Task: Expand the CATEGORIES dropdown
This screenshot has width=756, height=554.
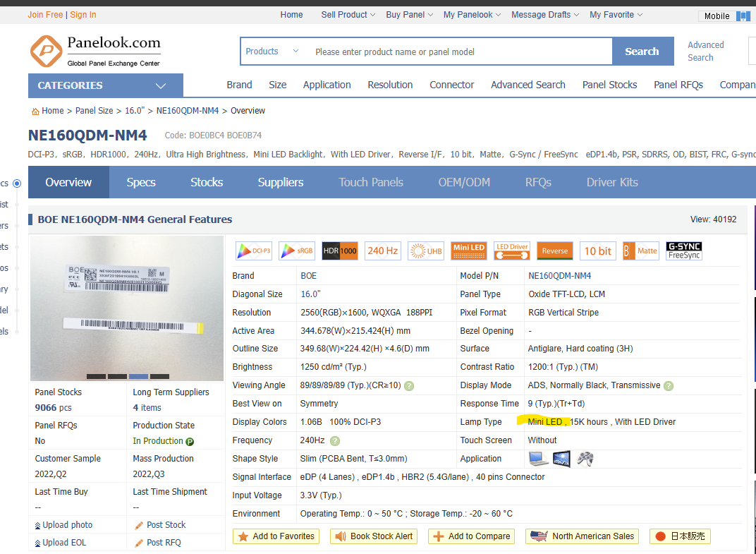Action: point(106,85)
